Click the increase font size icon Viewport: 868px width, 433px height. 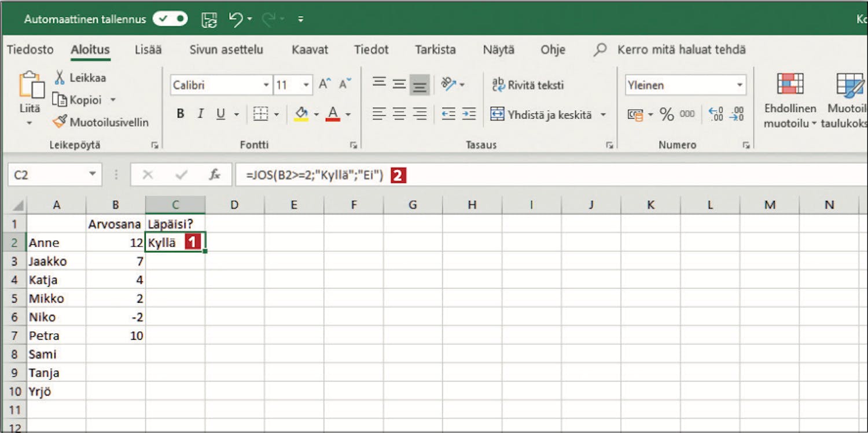[325, 85]
